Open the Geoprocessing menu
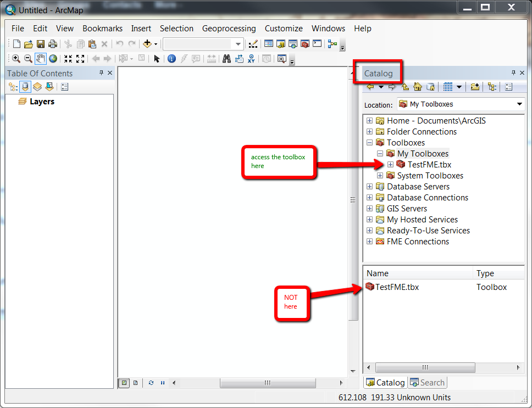532x408 pixels. [x=229, y=29]
